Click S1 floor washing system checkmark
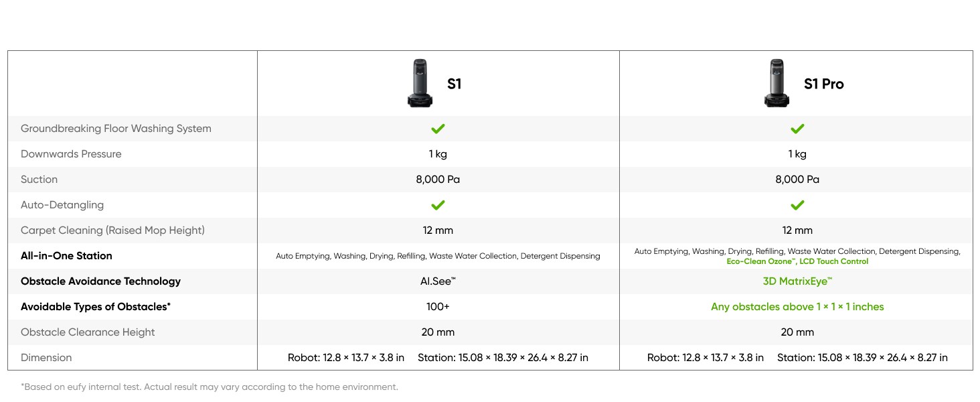 pyautogui.click(x=438, y=129)
